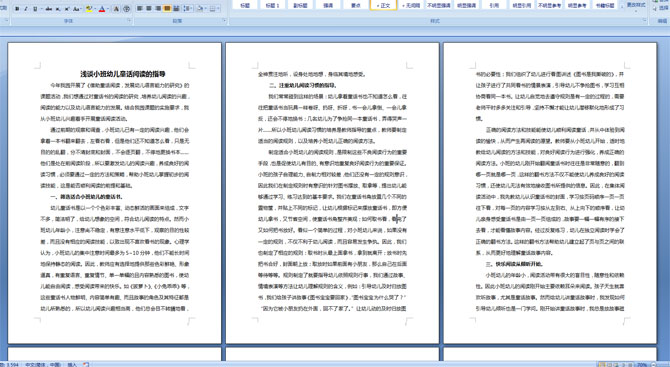Open the line spacing dropdown

(x=188, y=9)
